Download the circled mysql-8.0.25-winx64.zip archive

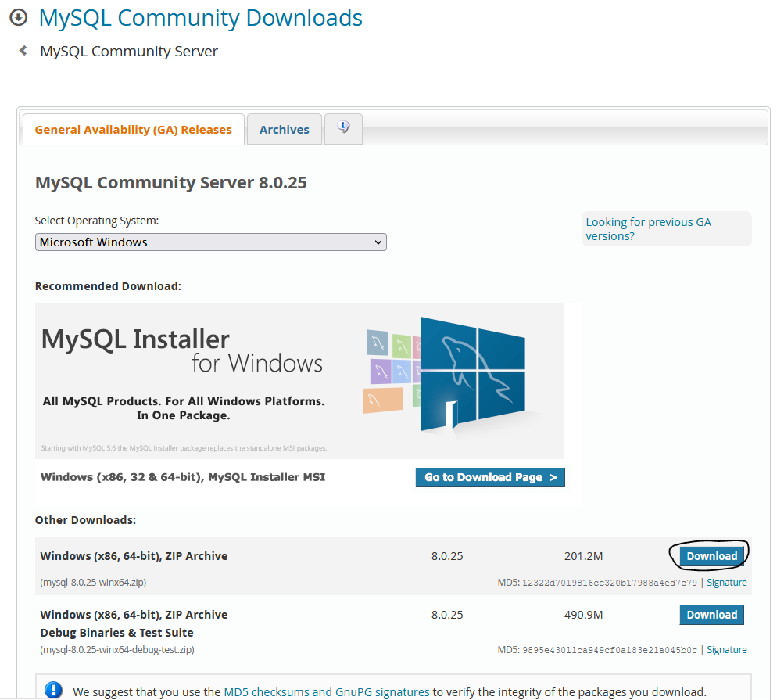coord(710,555)
